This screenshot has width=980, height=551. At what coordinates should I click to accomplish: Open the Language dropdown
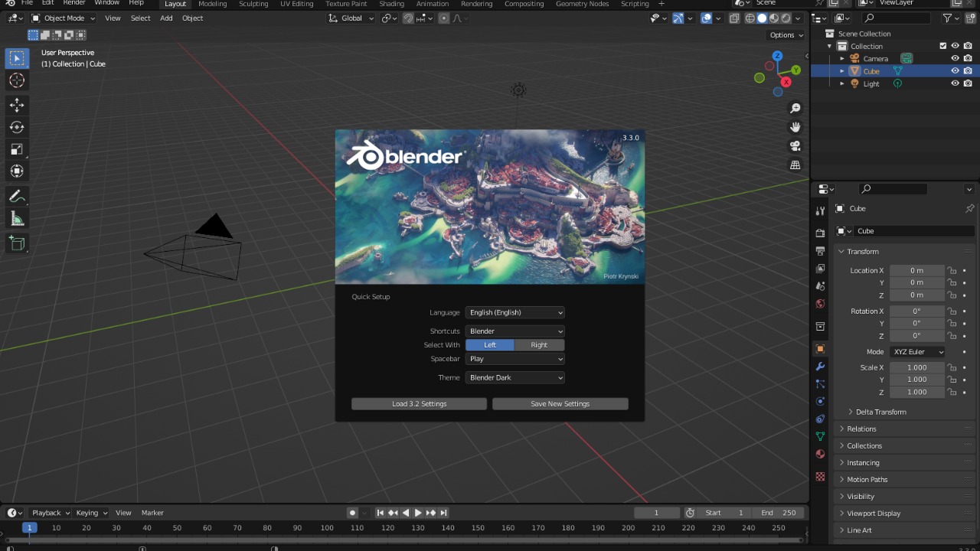pyautogui.click(x=514, y=312)
